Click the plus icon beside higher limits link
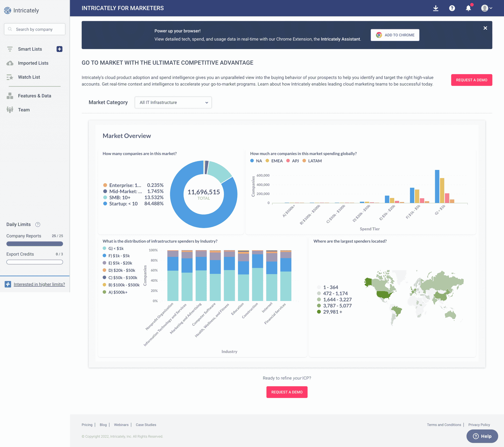The image size is (504, 447). 8,284
